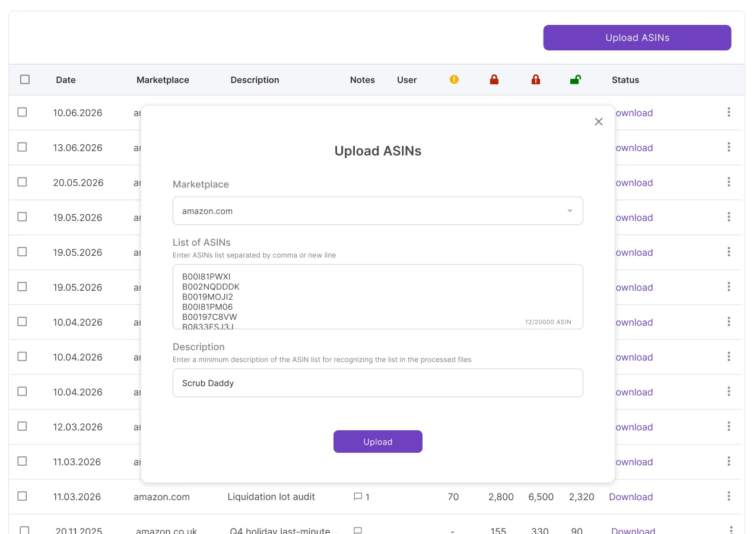Click the value 2,800 in the table

point(501,497)
